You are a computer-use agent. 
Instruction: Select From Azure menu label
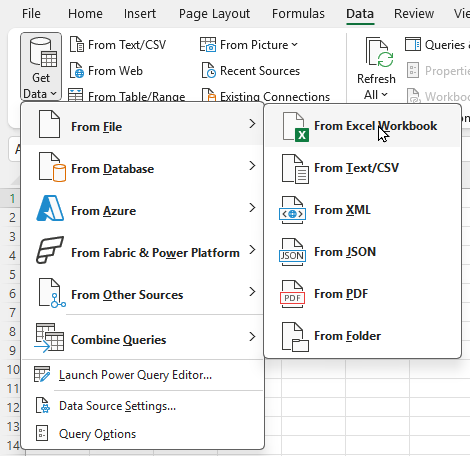pyautogui.click(x=104, y=211)
